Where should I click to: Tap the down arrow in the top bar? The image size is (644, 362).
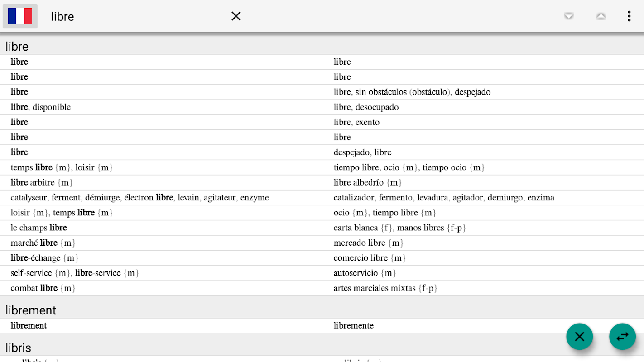pyautogui.click(x=569, y=16)
